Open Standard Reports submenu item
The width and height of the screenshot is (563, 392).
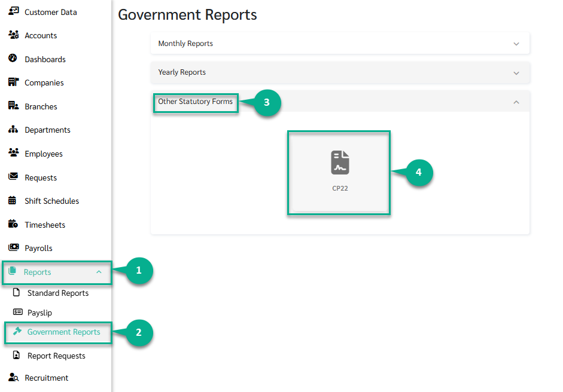point(58,293)
